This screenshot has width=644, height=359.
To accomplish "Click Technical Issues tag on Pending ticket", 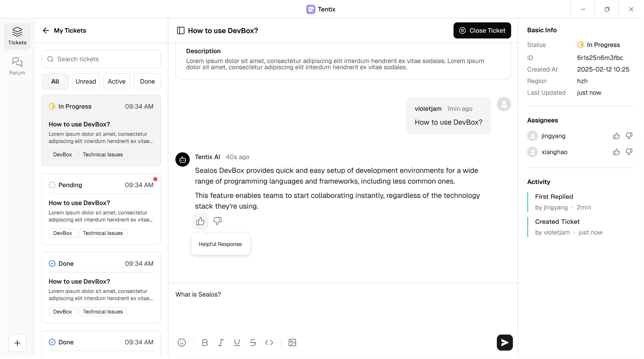I will 103,233.
